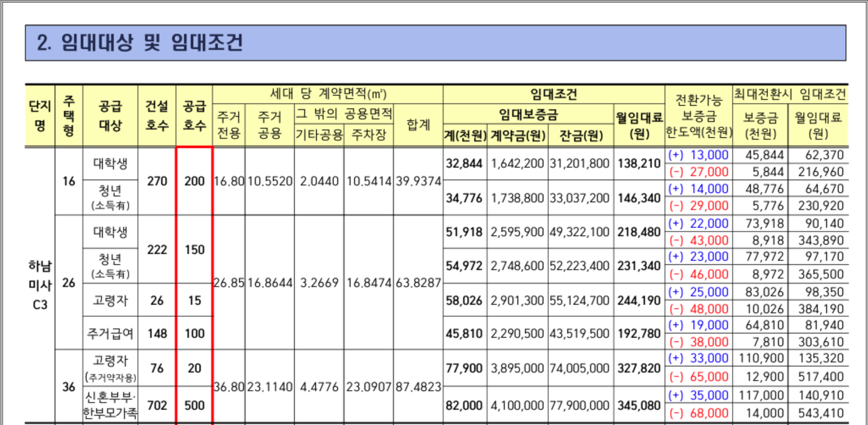Click the blue (+) 13,000 conversion value
The height and width of the screenshot is (425, 868).
[x=698, y=155]
